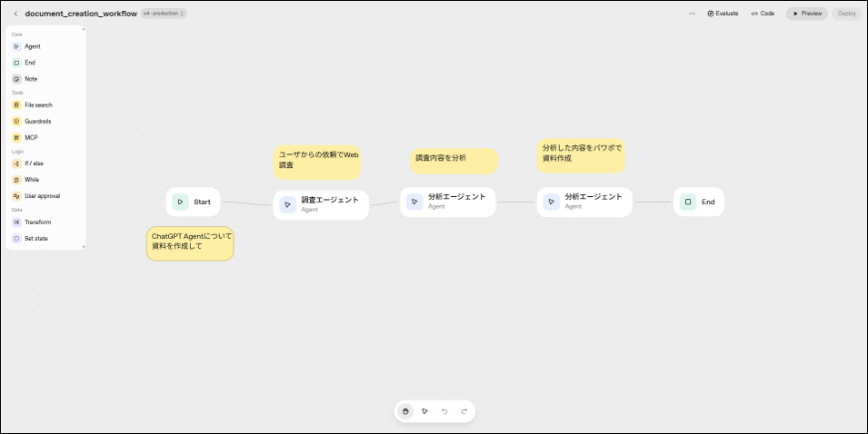This screenshot has width=868, height=434.
Task: Select the yellow note 調査内容を分析
Action: (454, 161)
